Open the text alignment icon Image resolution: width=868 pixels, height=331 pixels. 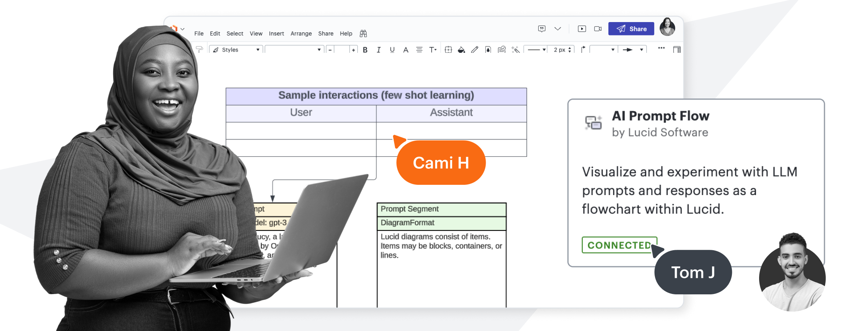pyautogui.click(x=419, y=50)
